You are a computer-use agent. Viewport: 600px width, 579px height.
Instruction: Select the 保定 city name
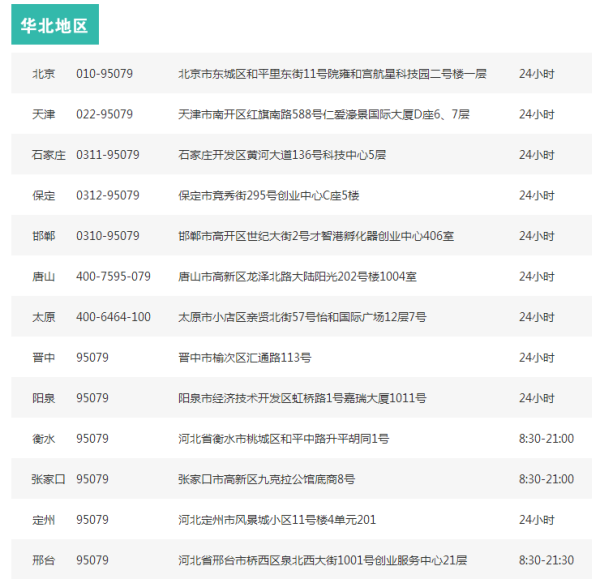(x=43, y=195)
